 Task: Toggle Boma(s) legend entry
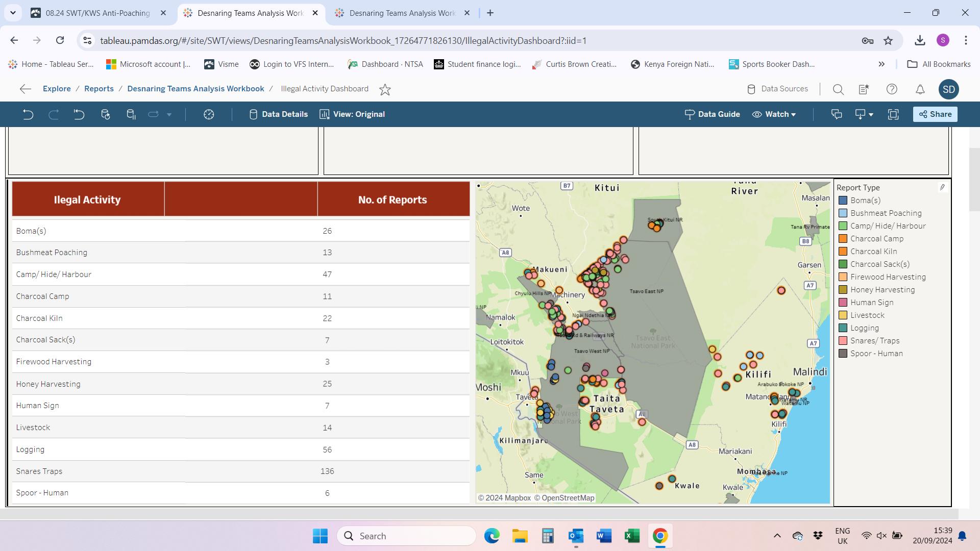(x=865, y=201)
